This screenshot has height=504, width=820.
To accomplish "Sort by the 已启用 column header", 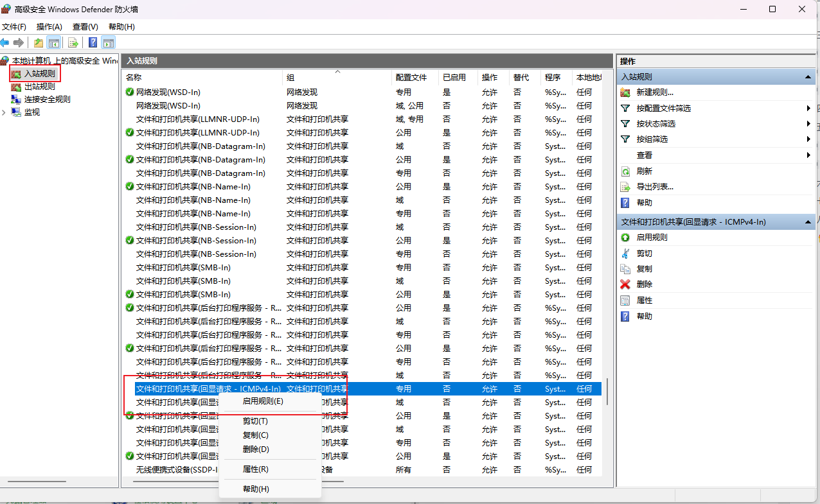I will click(x=458, y=77).
